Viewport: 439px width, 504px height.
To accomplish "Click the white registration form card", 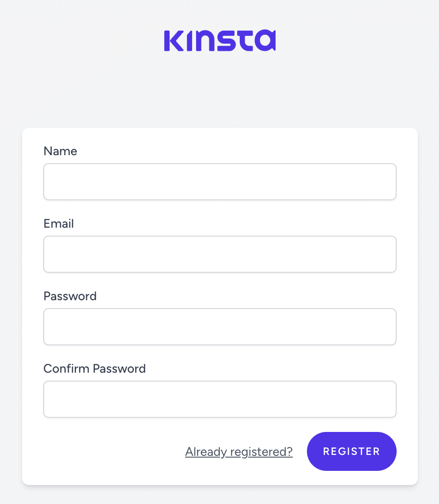I will (219, 305).
